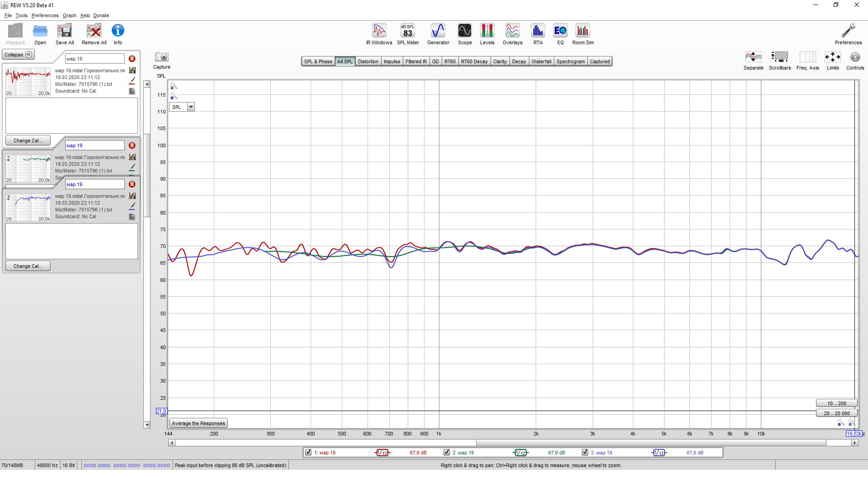Change trace colour of measurement 3

132,206
